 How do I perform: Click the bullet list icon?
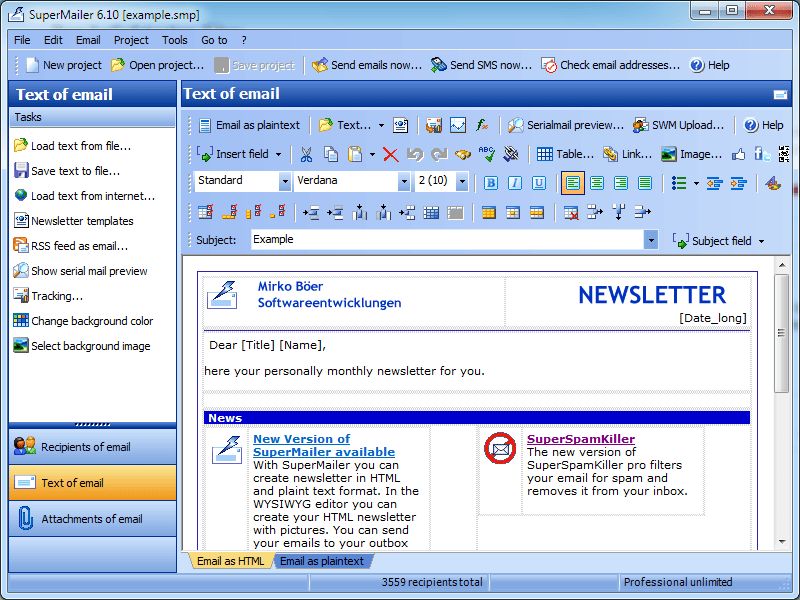coord(679,183)
